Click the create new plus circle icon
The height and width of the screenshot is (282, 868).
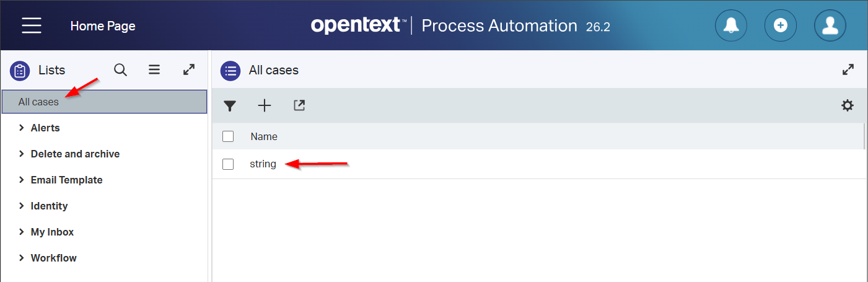(x=781, y=25)
